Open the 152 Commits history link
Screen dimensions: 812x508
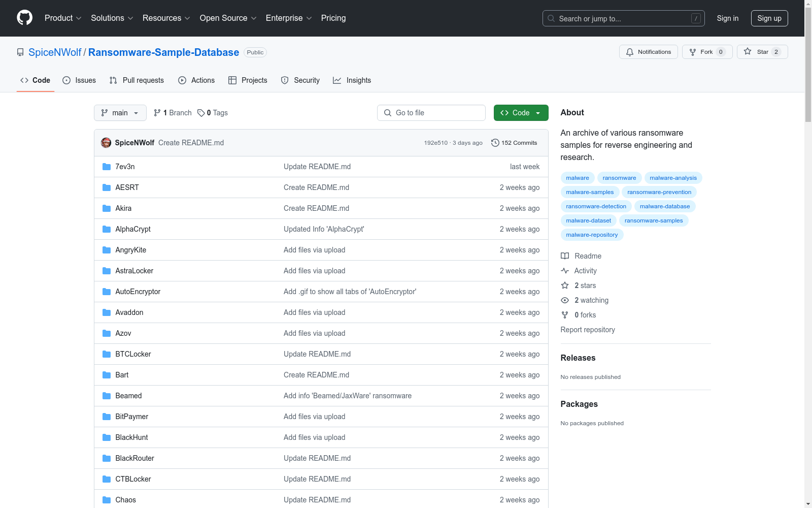(x=514, y=143)
